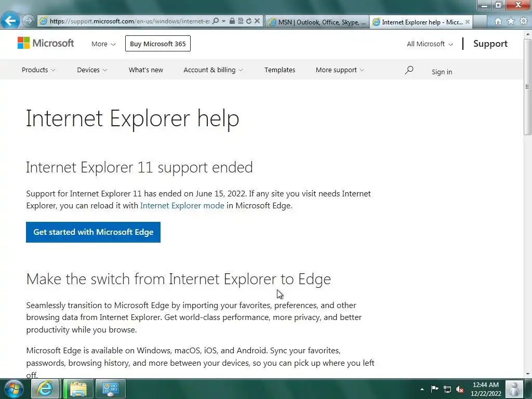532x399 pixels.
Task: Click the muted volume tray icon
Action: pyautogui.click(x=460, y=389)
